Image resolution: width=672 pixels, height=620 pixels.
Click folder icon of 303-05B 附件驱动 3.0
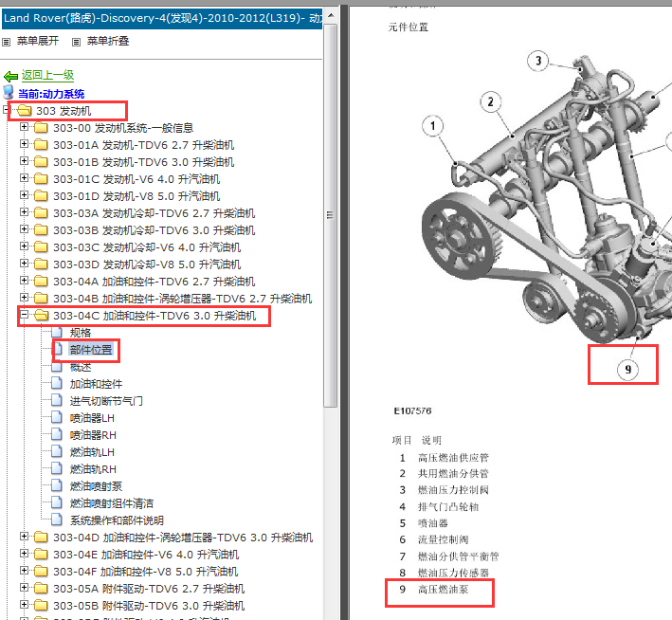tap(41, 606)
